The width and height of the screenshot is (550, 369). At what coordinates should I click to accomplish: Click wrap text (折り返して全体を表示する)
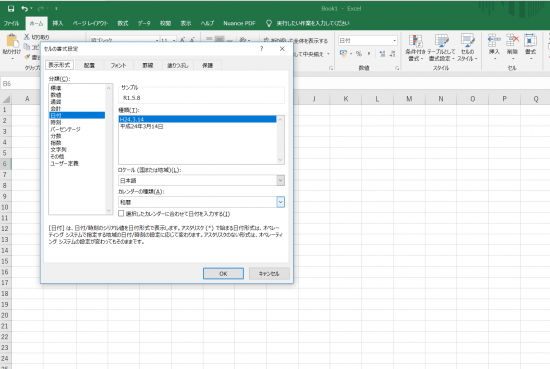(295, 40)
